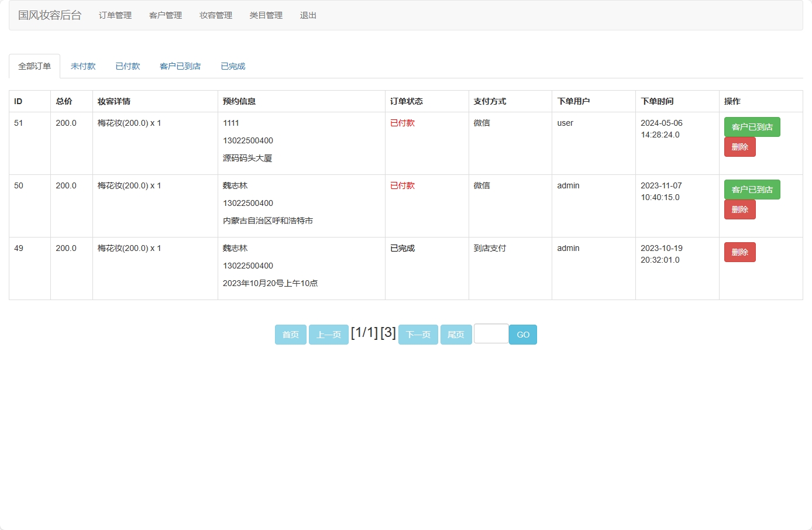The width and height of the screenshot is (812, 530).
Task: Delete order 49 with 删除 button
Action: coord(739,252)
